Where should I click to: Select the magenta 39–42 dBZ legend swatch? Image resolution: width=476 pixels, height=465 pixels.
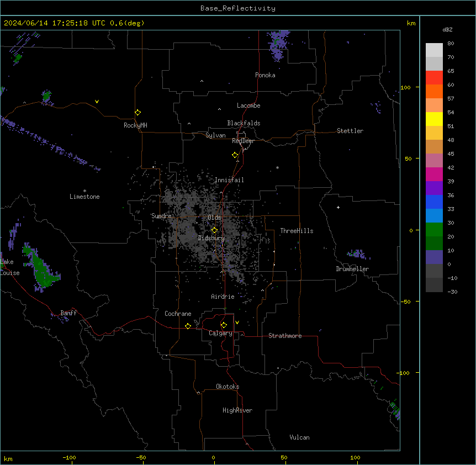434,174
